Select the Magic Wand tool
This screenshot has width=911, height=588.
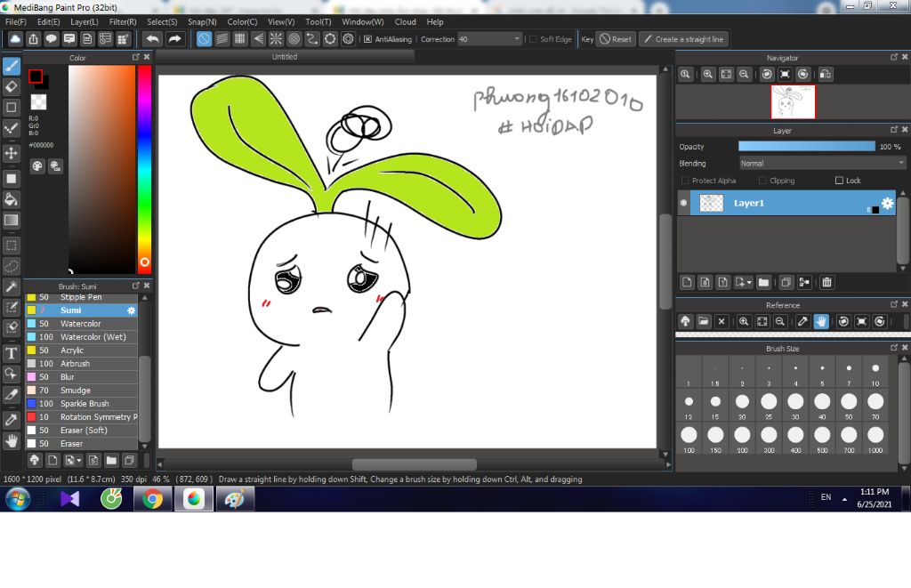point(12,286)
